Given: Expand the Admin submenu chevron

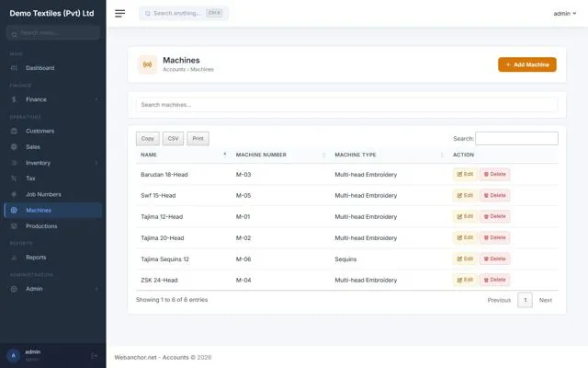Looking at the screenshot, I should point(96,289).
